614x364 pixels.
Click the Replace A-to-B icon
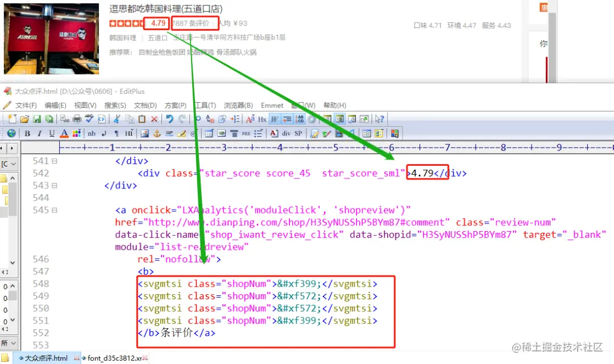[x=210, y=119]
